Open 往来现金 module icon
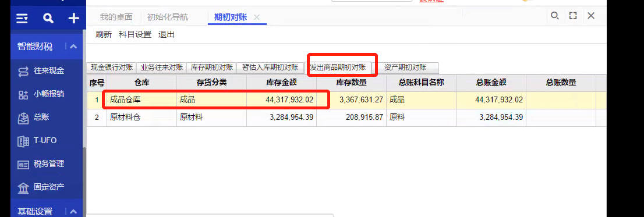 tap(23, 72)
